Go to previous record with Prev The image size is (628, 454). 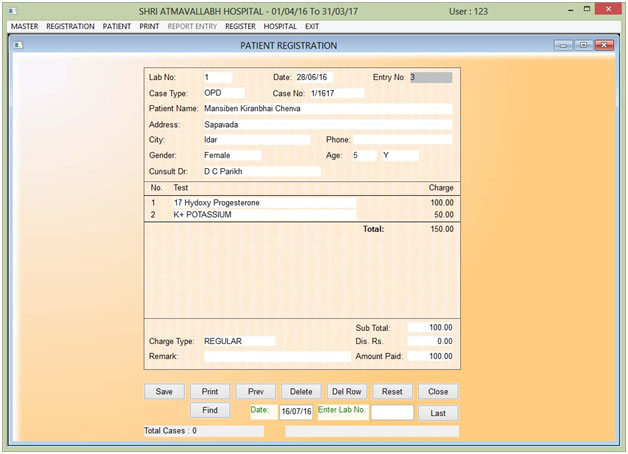255,392
